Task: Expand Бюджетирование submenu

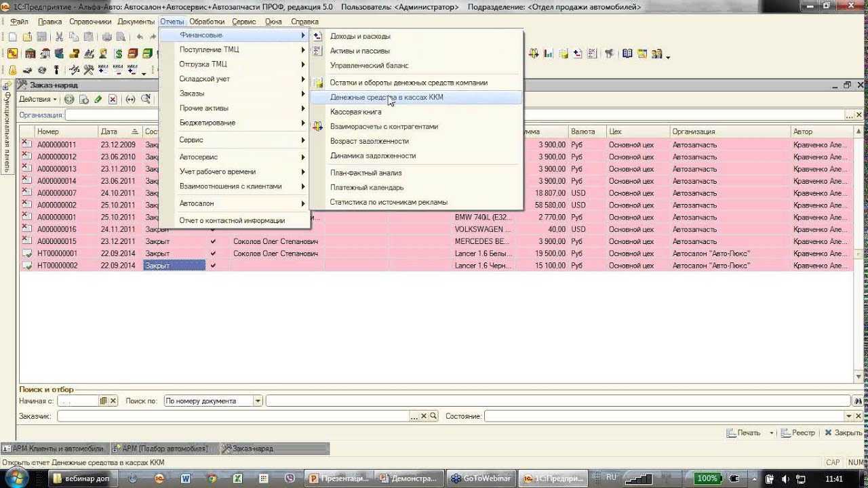Action: tap(234, 123)
